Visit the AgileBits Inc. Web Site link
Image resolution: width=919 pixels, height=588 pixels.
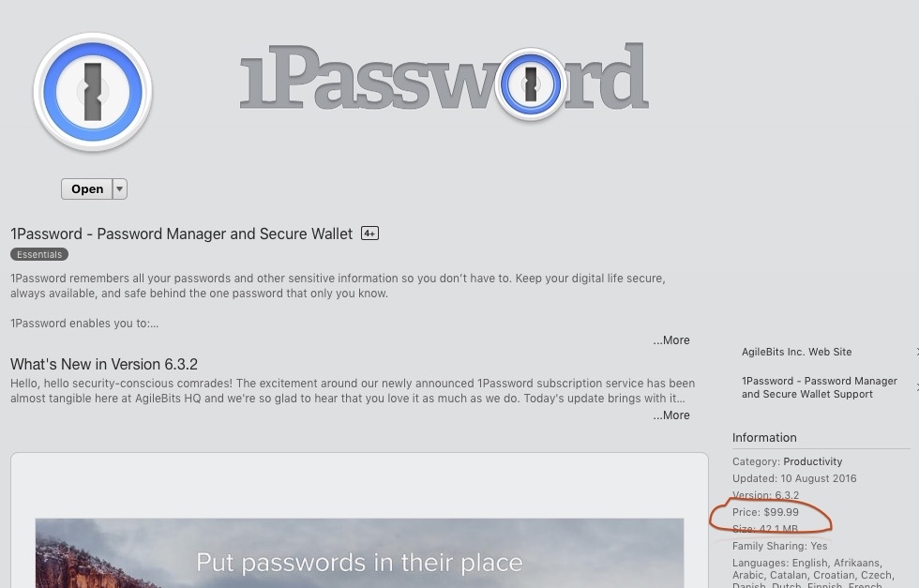(x=796, y=352)
